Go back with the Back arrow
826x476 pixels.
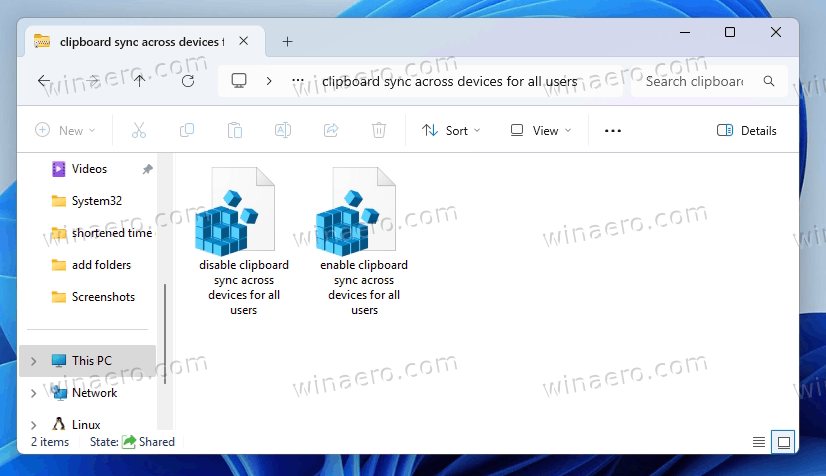coord(44,81)
